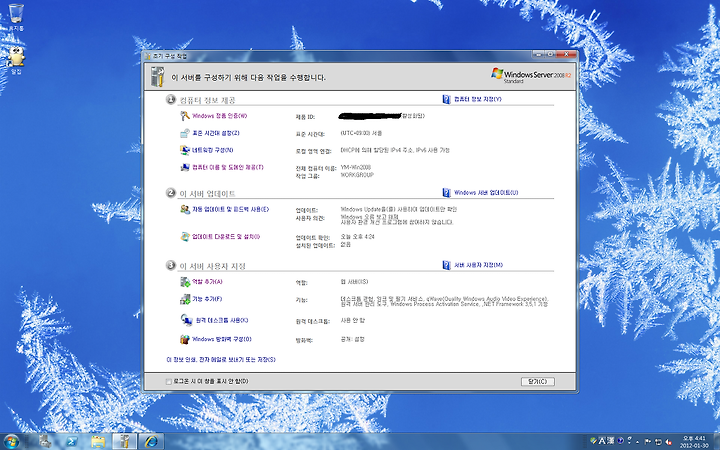Click the print, e-mail or save info link

pos(221,360)
